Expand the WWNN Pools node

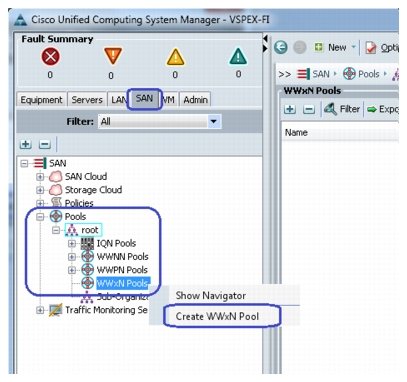(72, 257)
